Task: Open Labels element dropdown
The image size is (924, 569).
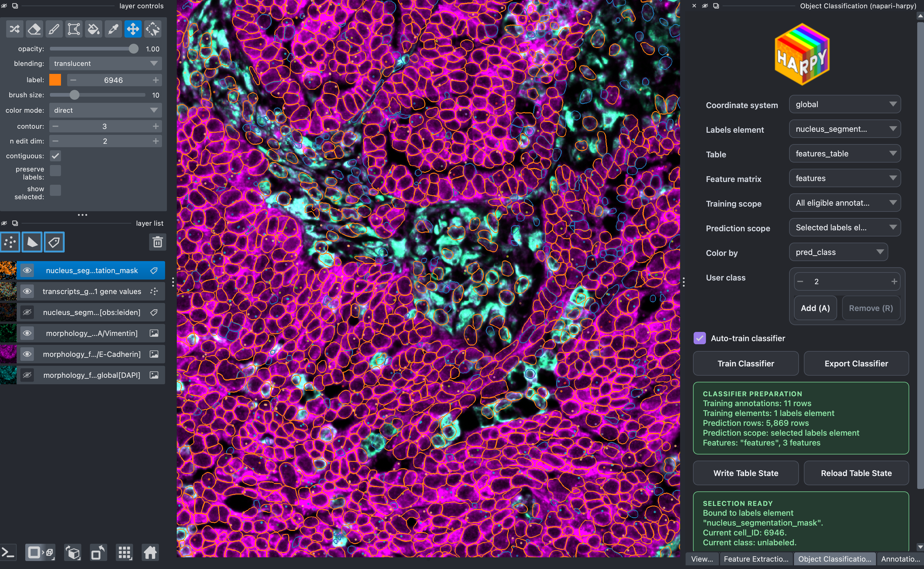Action: click(845, 129)
